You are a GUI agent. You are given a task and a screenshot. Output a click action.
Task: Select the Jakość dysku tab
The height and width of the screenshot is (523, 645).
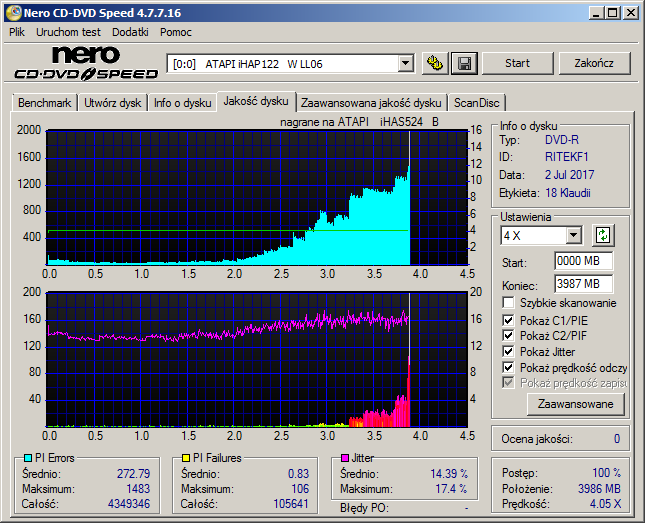click(256, 101)
